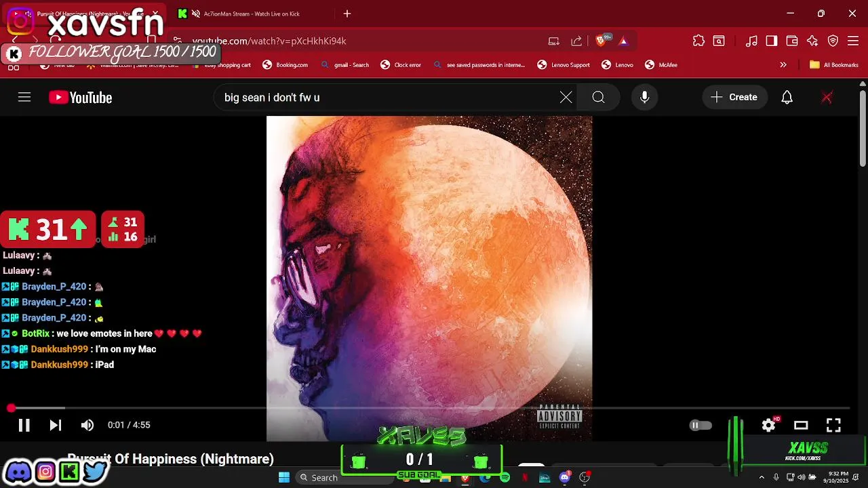Toggle the autoplay switch in player

click(701, 425)
